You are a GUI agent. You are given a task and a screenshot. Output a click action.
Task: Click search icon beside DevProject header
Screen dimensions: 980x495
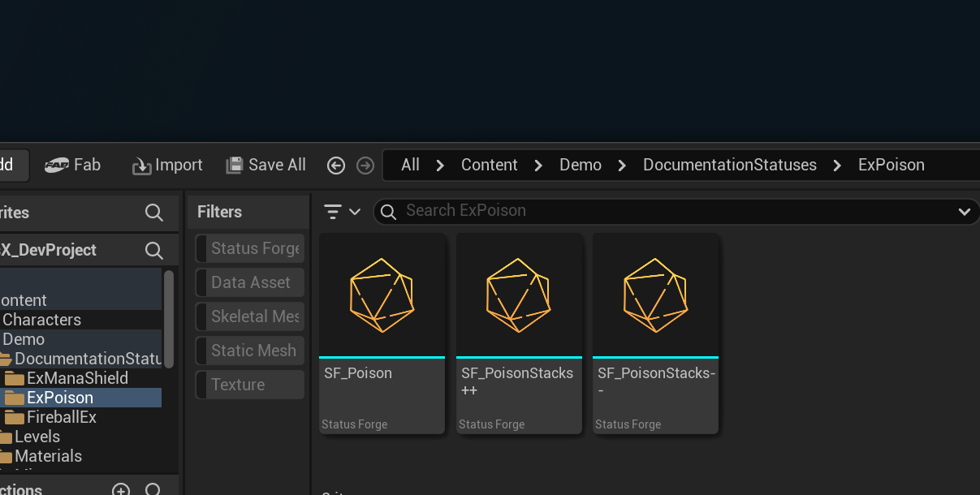point(153,250)
